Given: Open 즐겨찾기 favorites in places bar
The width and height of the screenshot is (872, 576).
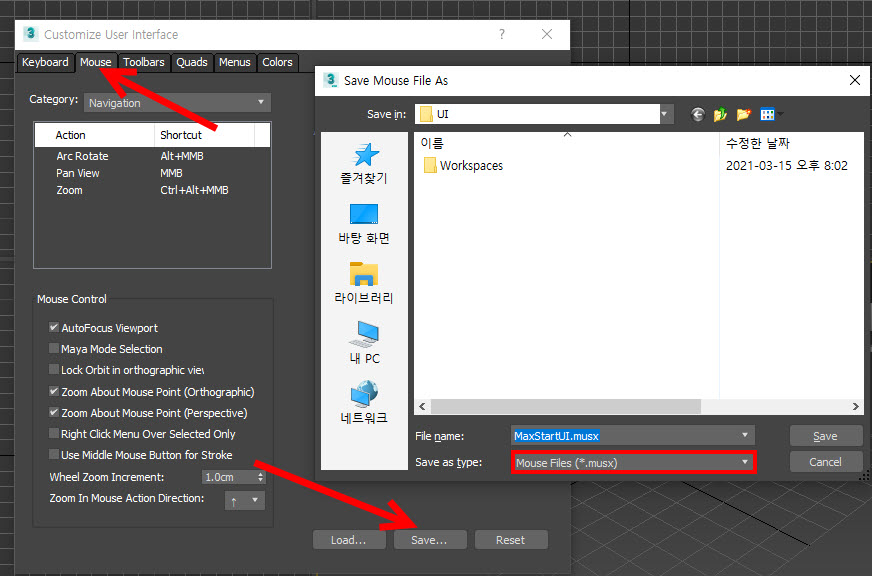Looking at the screenshot, I should click(x=364, y=163).
